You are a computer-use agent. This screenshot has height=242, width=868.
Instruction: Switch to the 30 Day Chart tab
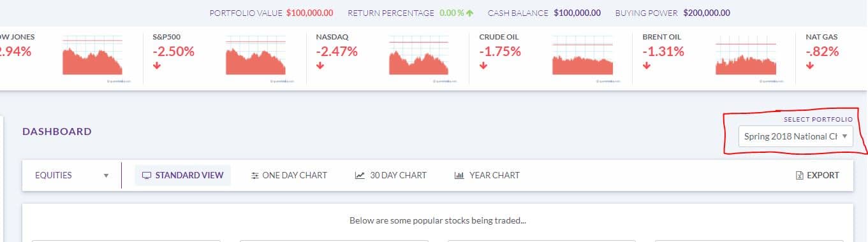click(391, 175)
